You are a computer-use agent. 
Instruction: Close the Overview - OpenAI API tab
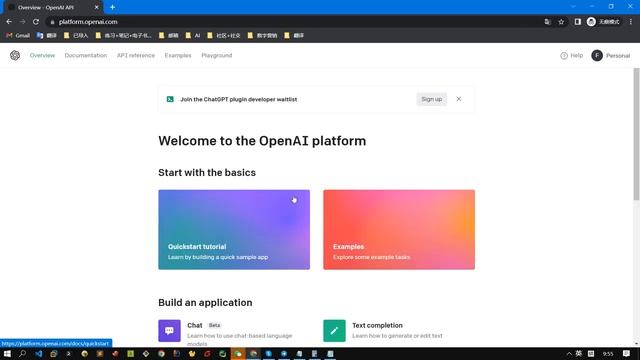click(97, 7)
